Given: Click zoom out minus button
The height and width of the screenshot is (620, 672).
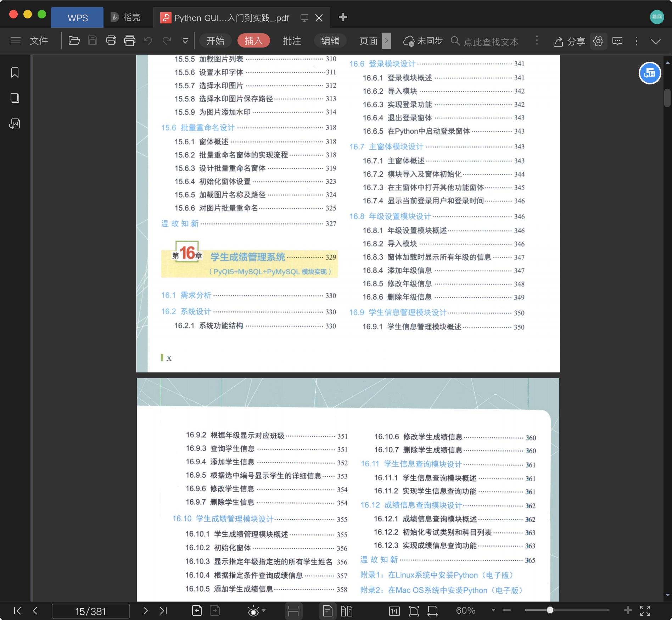Looking at the screenshot, I should point(507,610).
